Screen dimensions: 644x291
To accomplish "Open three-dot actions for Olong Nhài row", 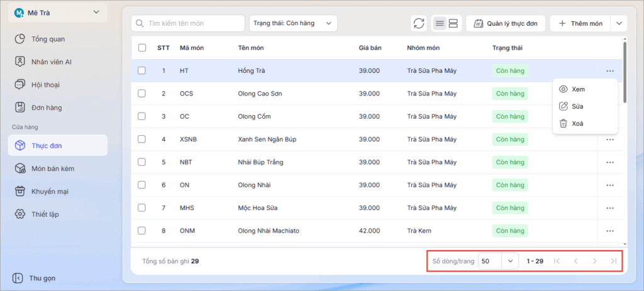I will tap(609, 185).
